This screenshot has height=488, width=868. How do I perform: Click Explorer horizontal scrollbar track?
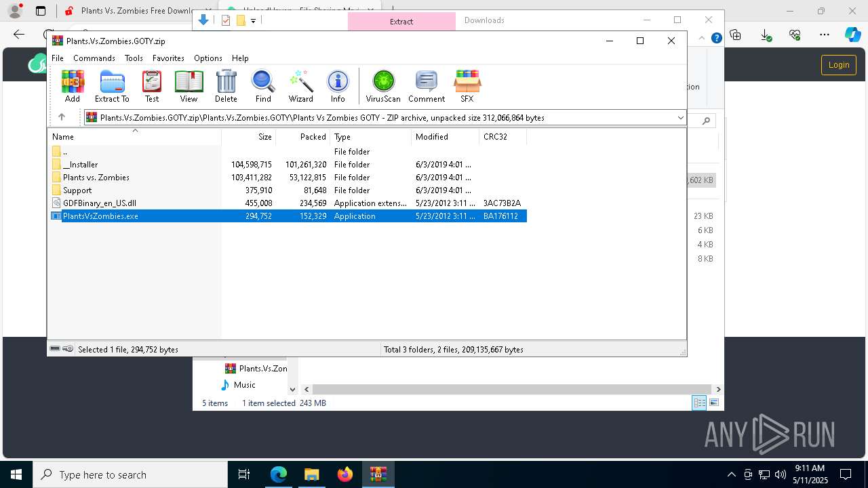[x=512, y=389]
